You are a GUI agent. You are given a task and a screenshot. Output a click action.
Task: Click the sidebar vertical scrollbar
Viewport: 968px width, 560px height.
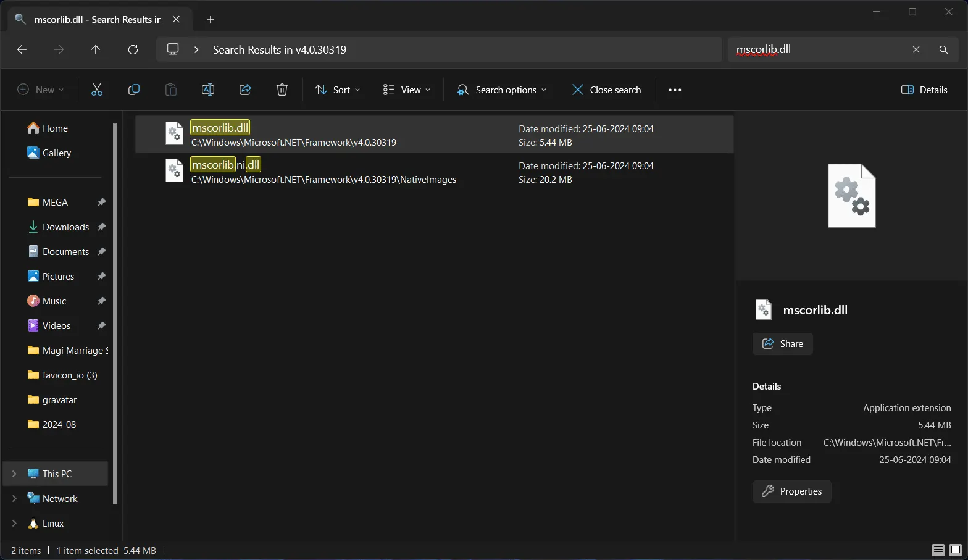(x=115, y=314)
